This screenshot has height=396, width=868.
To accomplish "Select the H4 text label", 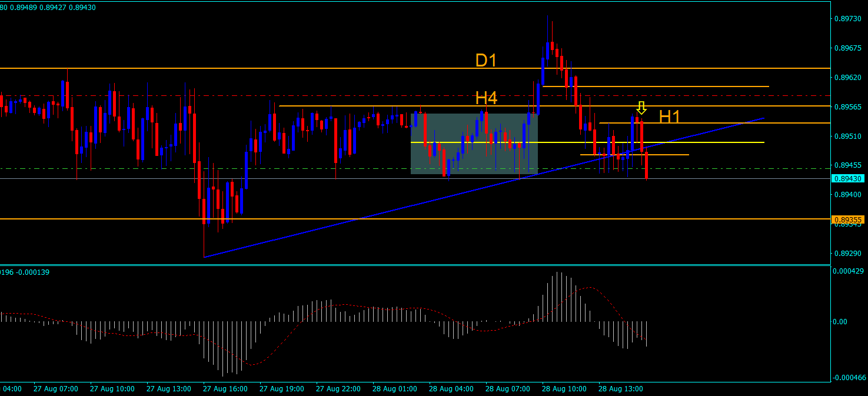I will [x=487, y=98].
